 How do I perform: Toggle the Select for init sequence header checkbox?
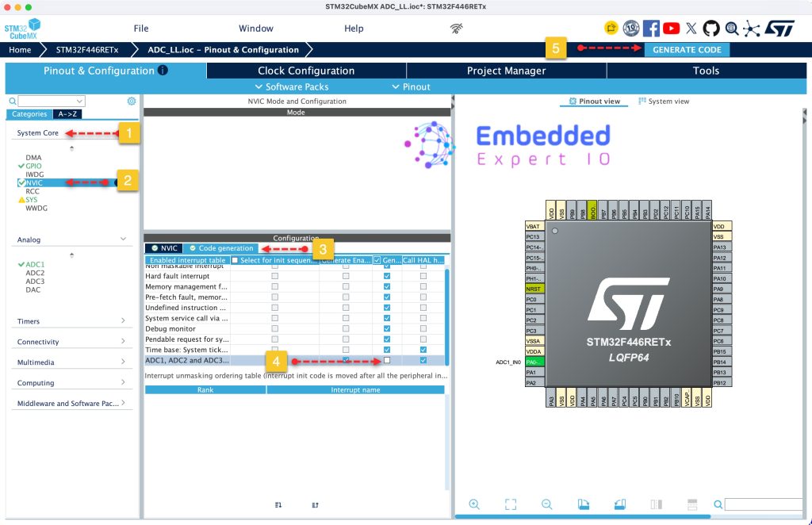pos(235,260)
